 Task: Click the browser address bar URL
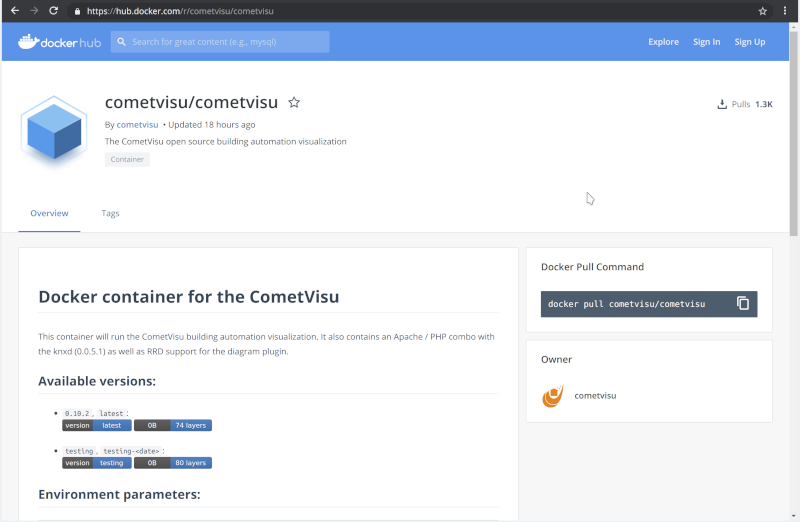point(180,11)
